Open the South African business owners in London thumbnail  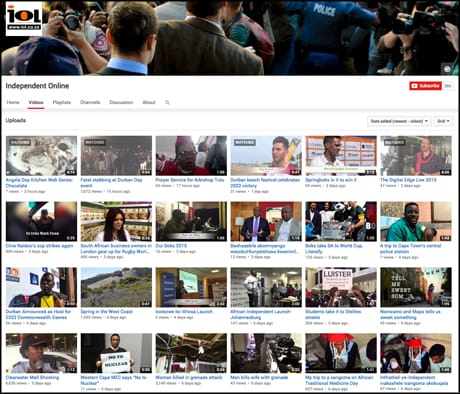(116, 221)
